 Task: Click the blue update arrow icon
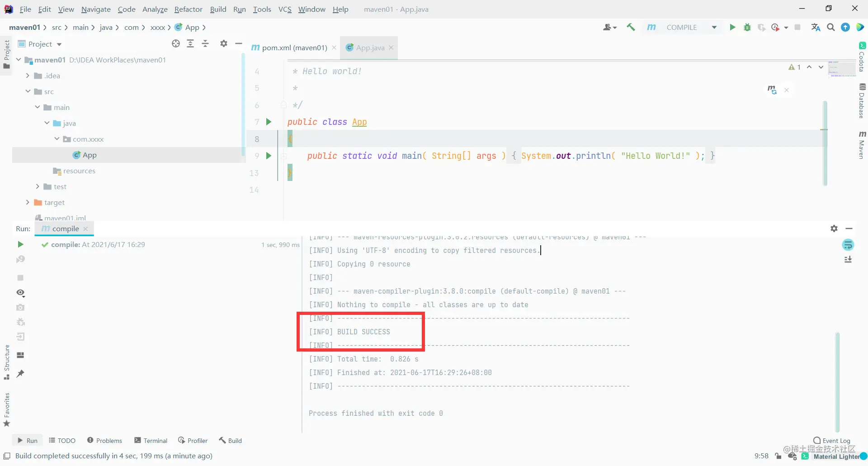845,27
